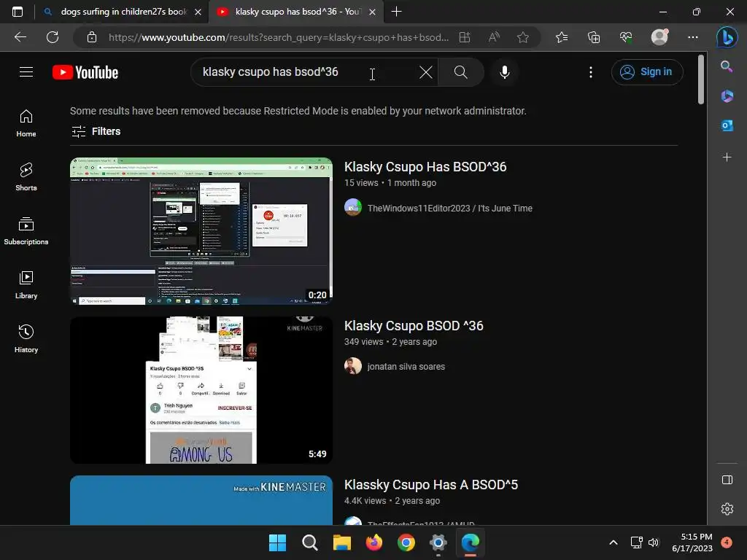This screenshot has width=747, height=560.
Task: Open the TheWindows11Editor2023 channel link
Action: pos(449,208)
